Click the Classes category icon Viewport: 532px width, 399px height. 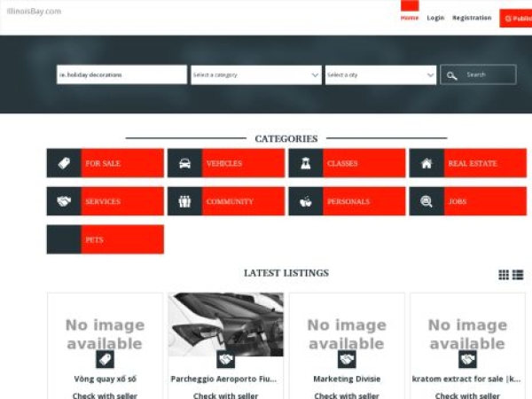tap(305, 163)
